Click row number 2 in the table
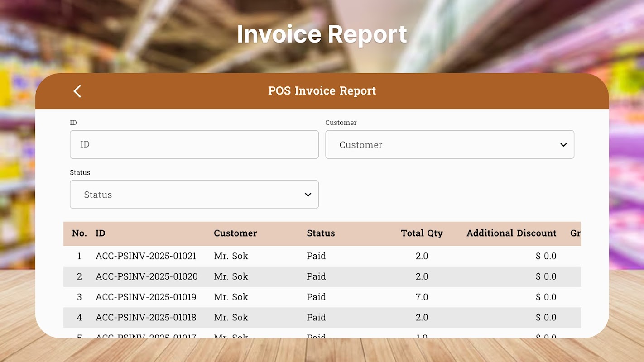The image size is (644, 362). pyautogui.click(x=79, y=276)
